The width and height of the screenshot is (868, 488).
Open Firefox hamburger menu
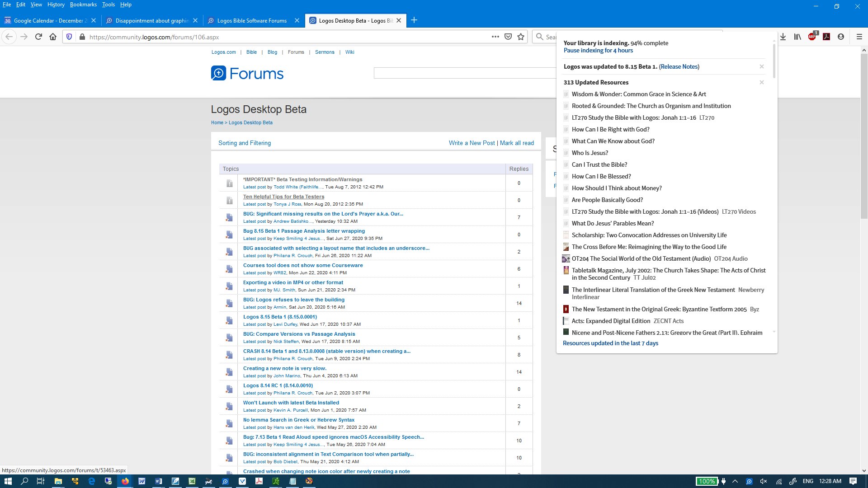[x=859, y=37]
